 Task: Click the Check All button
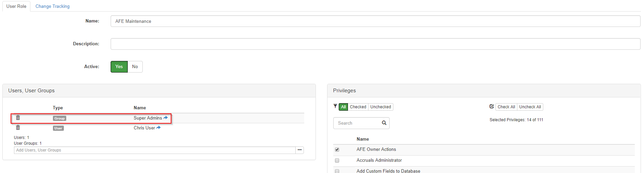click(x=506, y=107)
